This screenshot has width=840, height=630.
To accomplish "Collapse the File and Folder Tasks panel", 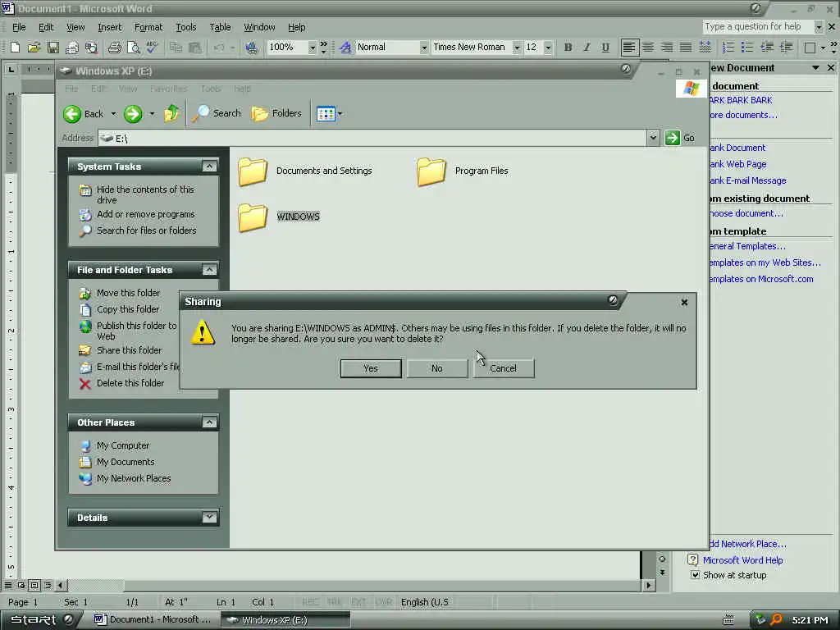I will tap(209, 269).
